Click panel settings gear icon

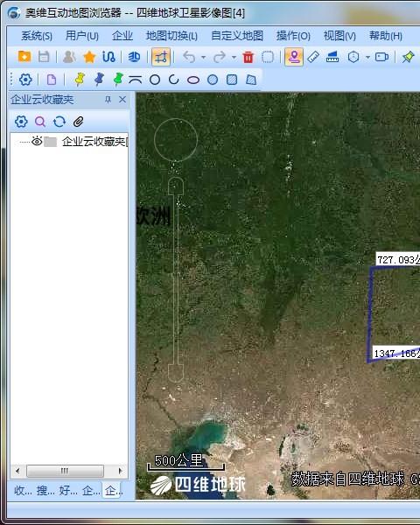(x=21, y=122)
